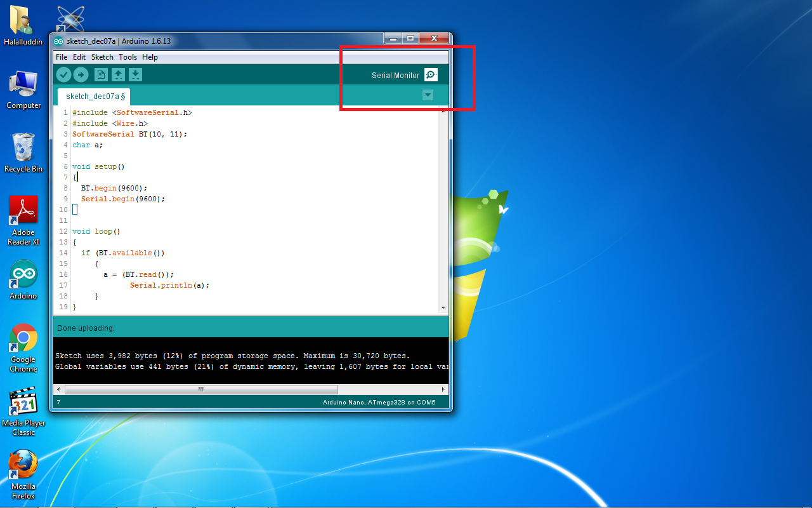Expand the tab options dropdown arrow
812x508 pixels.
(428, 94)
